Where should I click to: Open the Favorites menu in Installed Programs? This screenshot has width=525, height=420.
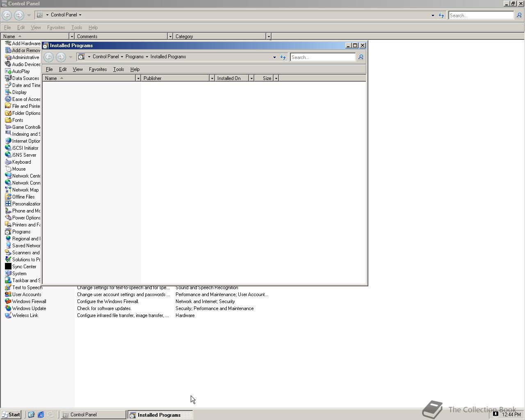click(x=98, y=69)
